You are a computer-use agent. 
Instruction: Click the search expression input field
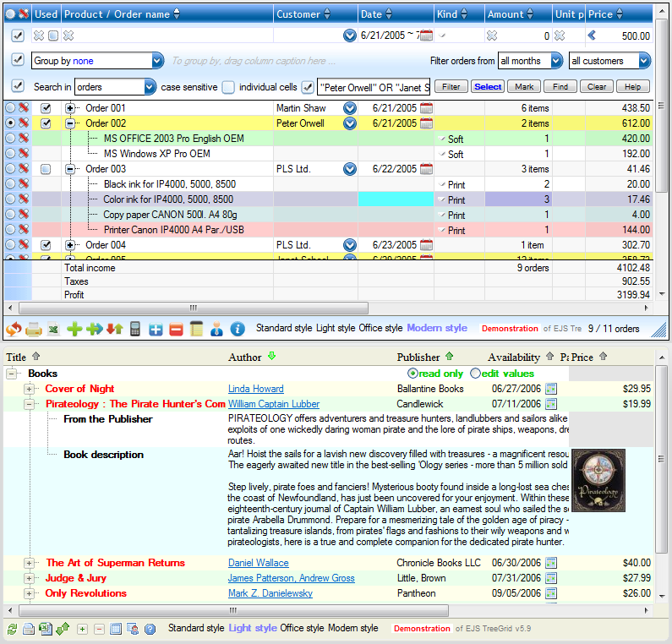click(x=374, y=87)
